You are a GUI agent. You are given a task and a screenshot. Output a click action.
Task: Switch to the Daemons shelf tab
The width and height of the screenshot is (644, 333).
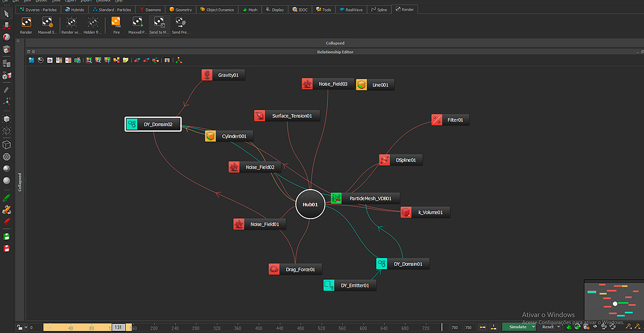tap(149, 10)
